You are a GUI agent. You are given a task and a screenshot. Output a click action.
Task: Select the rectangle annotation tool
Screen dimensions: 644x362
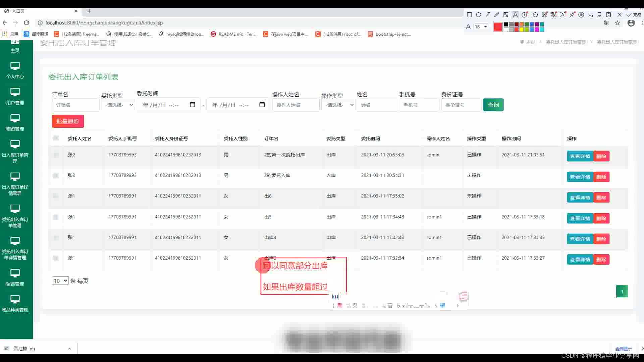(x=469, y=15)
